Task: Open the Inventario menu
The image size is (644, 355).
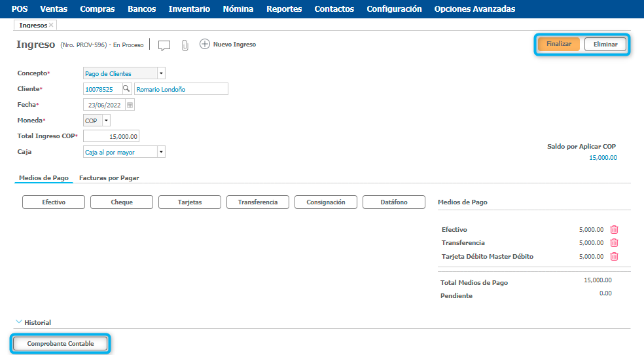Action: pyautogui.click(x=189, y=9)
